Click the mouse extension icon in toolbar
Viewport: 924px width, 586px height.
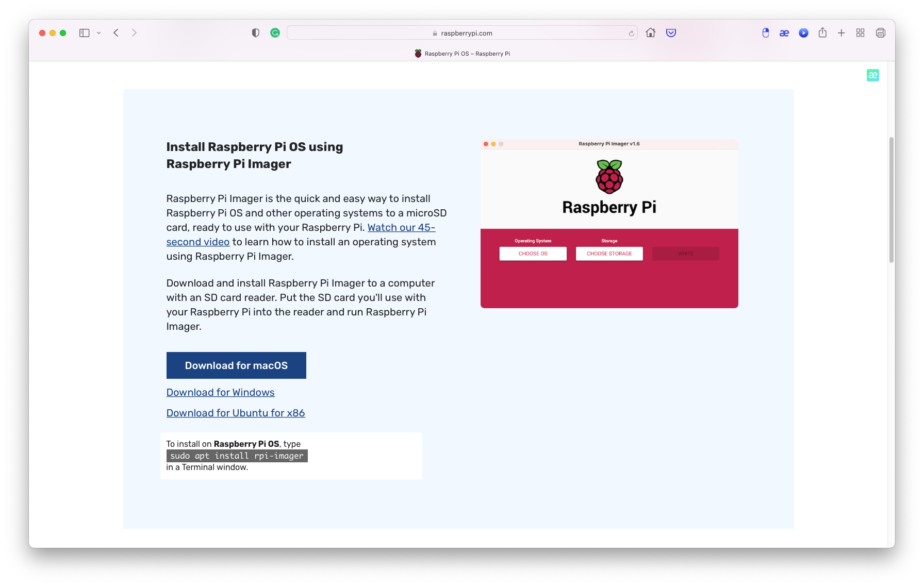765,33
